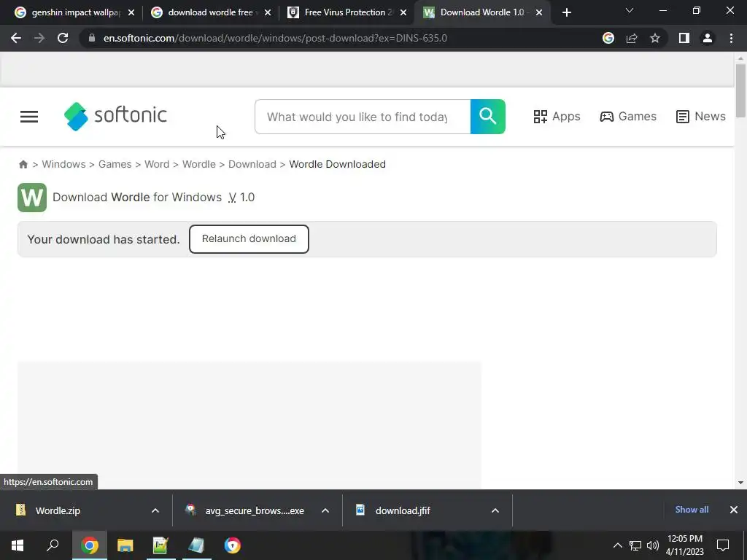
Task: Click the scrollbar down arrow
Action: click(740, 483)
